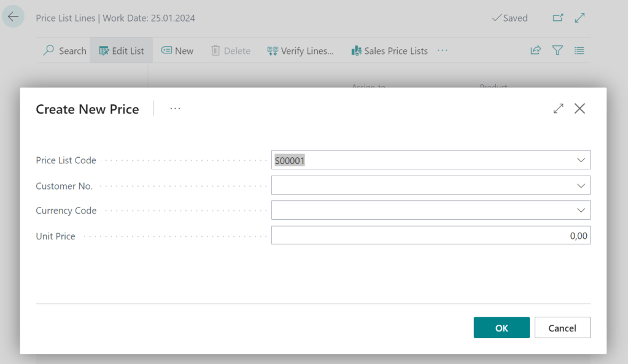Expand the Create New Price dialog
The height and width of the screenshot is (364, 628).
coord(558,109)
